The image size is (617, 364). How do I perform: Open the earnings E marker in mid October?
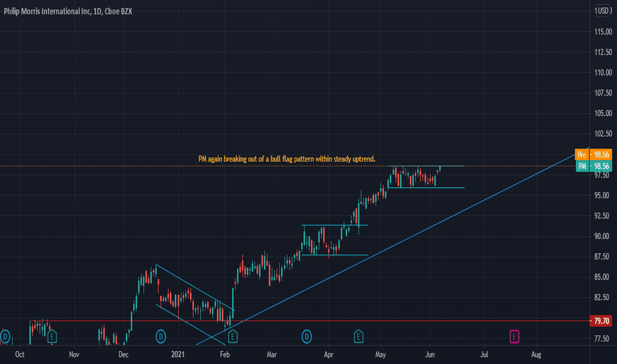pos(52,336)
